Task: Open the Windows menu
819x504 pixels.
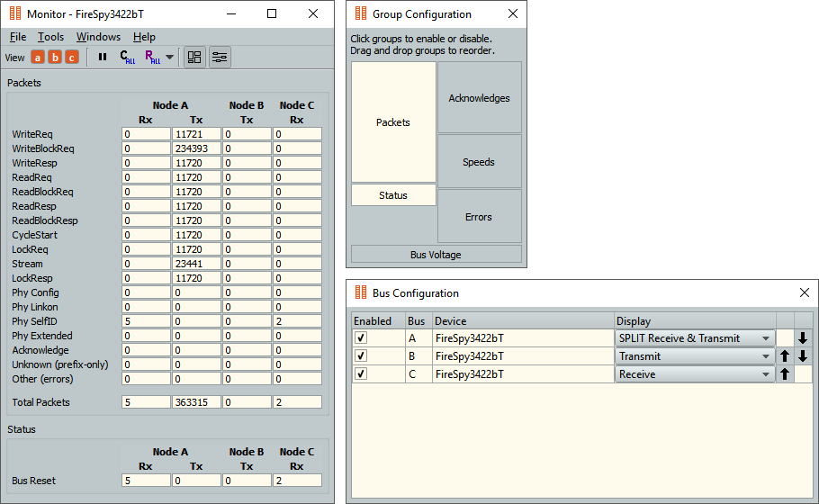Action: [x=98, y=37]
